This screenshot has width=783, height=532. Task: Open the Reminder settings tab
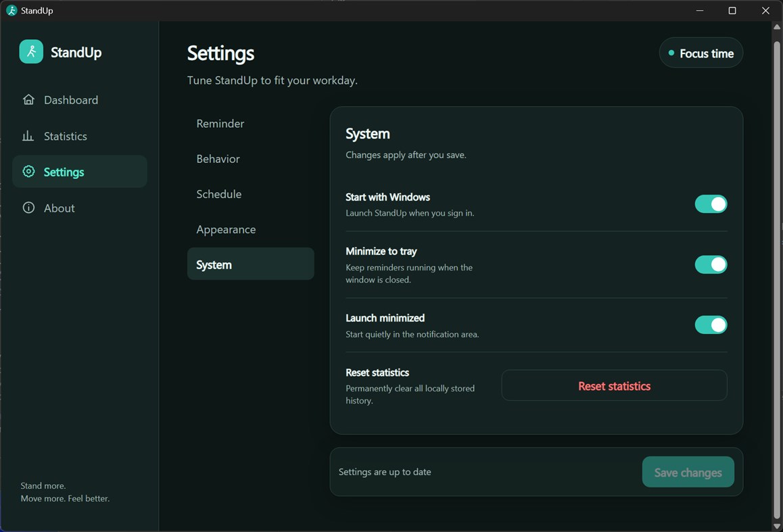[250, 123]
